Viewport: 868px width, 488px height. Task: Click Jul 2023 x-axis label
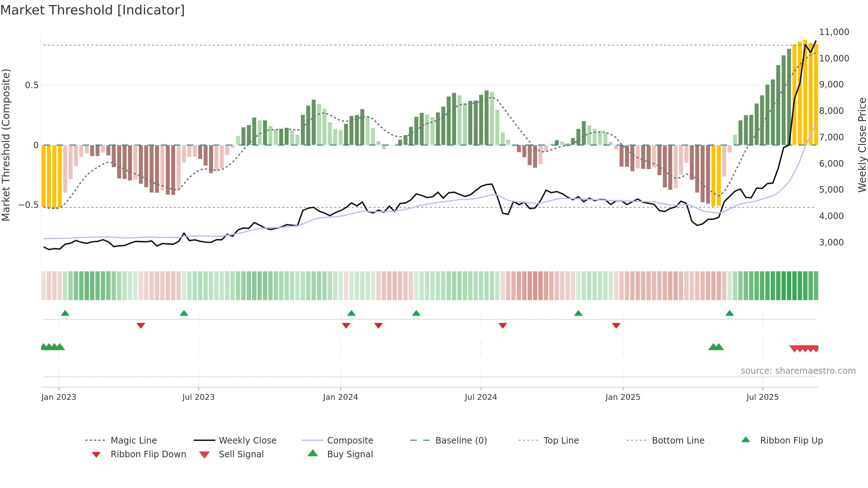click(199, 397)
